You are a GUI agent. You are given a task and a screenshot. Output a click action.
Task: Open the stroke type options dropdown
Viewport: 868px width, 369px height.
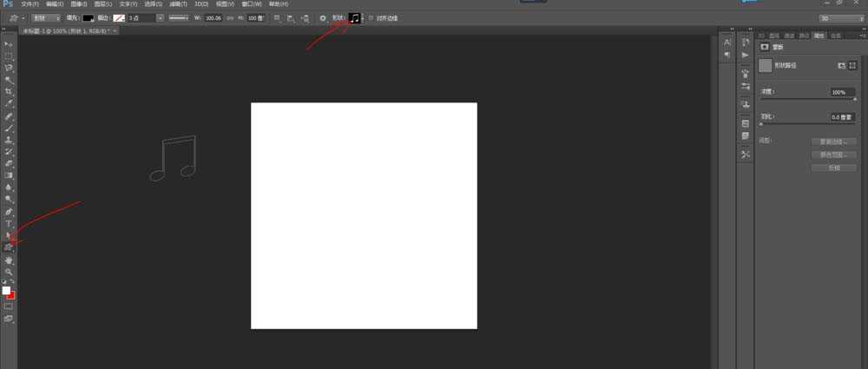click(x=178, y=18)
